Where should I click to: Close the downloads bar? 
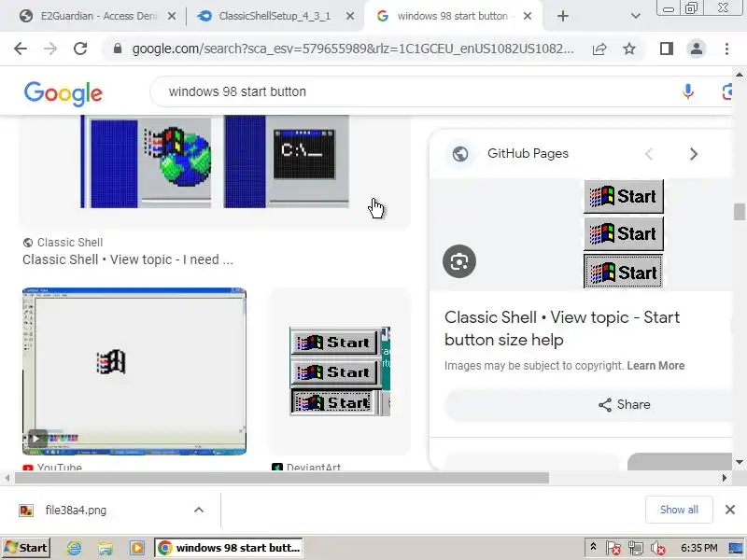(730, 510)
